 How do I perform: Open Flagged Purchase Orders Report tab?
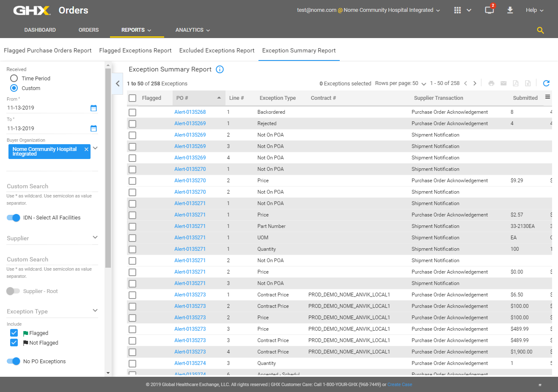click(48, 50)
